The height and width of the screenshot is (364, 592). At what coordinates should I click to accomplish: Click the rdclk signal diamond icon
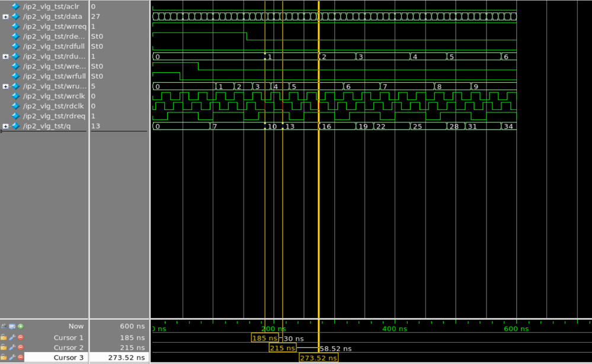pyautogui.click(x=15, y=106)
